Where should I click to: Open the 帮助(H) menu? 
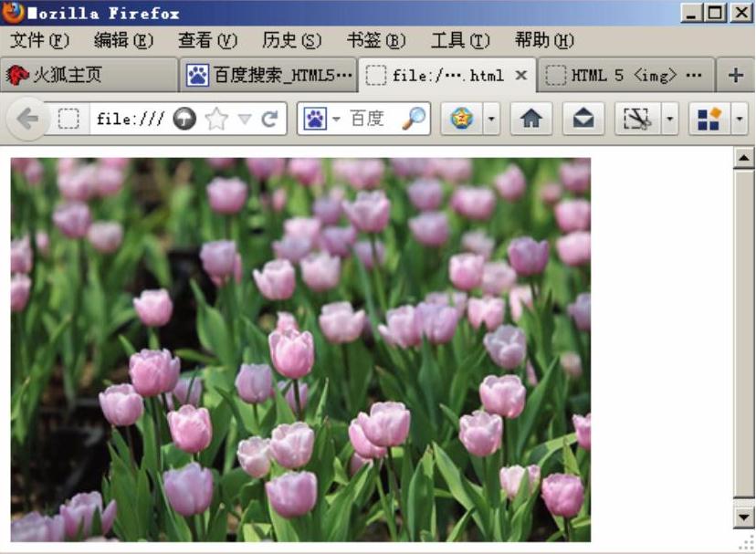click(x=544, y=40)
